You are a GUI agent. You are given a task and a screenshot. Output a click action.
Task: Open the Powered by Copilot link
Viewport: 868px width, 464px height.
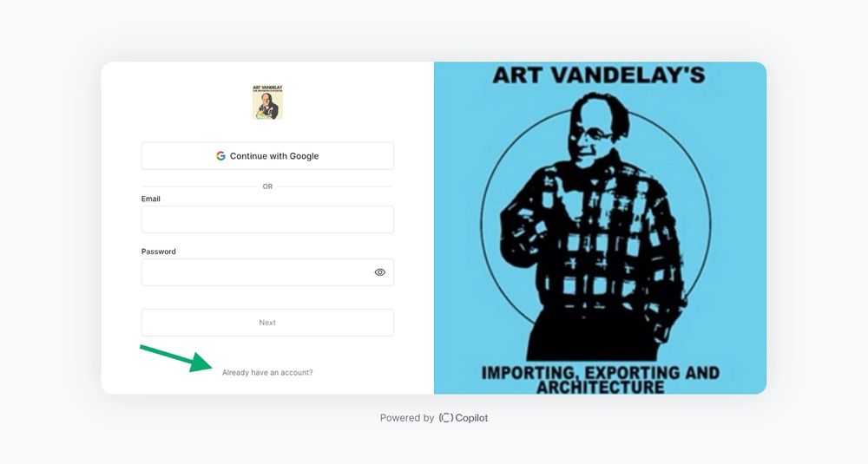click(x=434, y=417)
